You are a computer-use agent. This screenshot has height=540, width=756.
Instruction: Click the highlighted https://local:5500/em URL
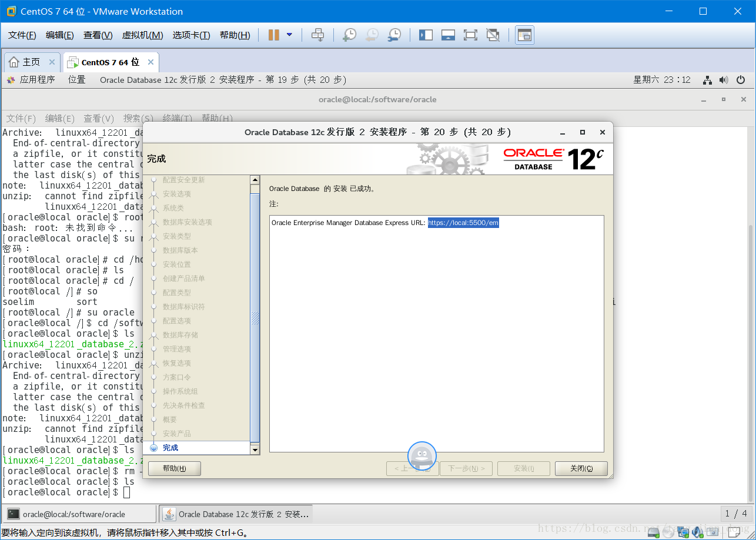463,223
